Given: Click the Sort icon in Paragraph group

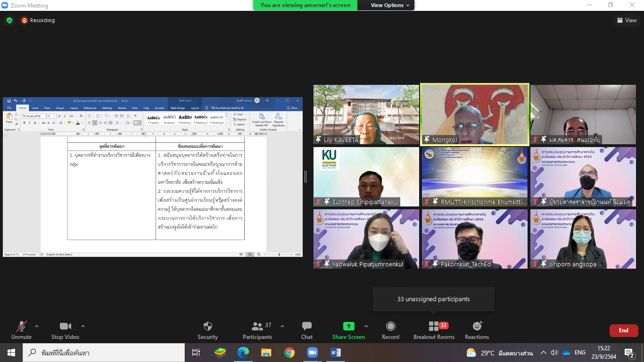Looking at the screenshot, I should (x=128, y=116).
